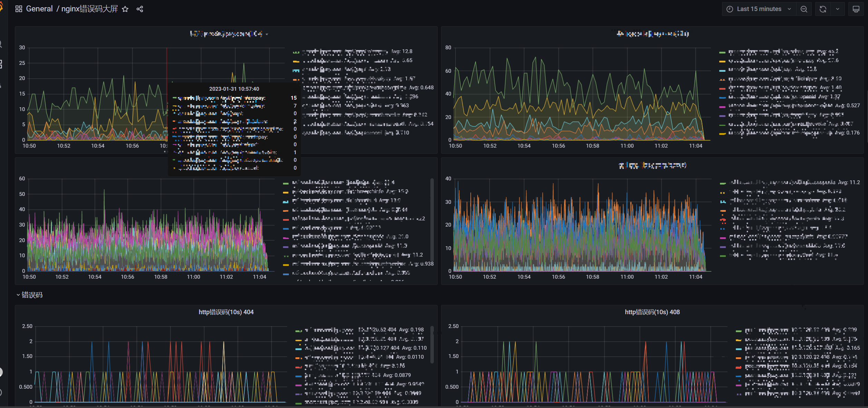This screenshot has height=408, width=868.
Task: Toggle the fetchmerchinfo legend entry
Action: [350, 191]
